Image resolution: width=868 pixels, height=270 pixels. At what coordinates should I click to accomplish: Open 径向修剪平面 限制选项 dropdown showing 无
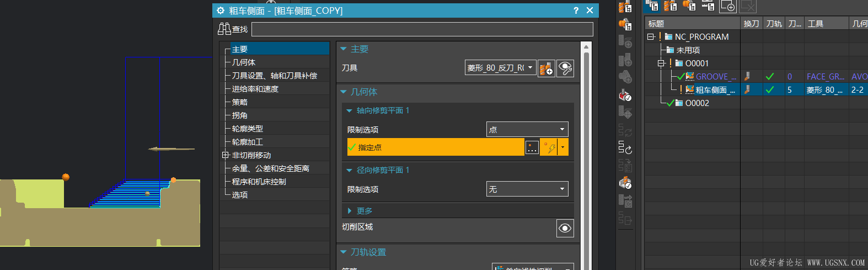(x=527, y=189)
